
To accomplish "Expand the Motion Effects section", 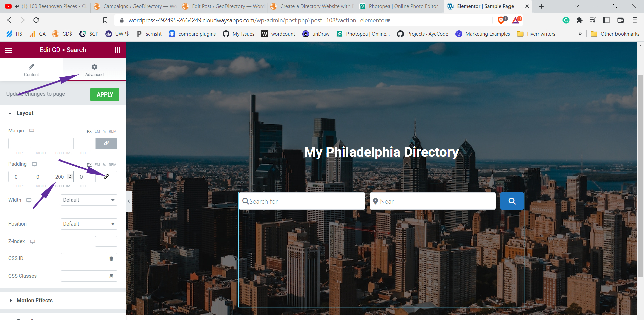I will (x=34, y=300).
